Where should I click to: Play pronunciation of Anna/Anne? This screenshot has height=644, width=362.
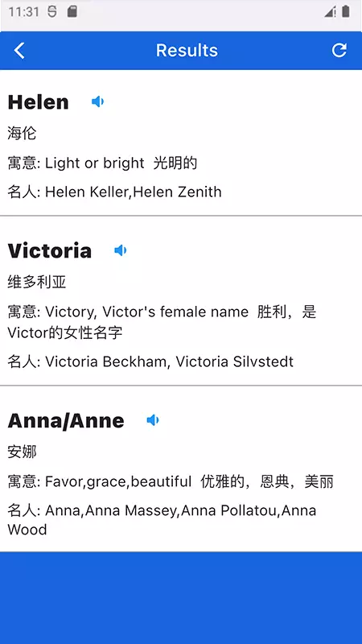click(x=153, y=420)
